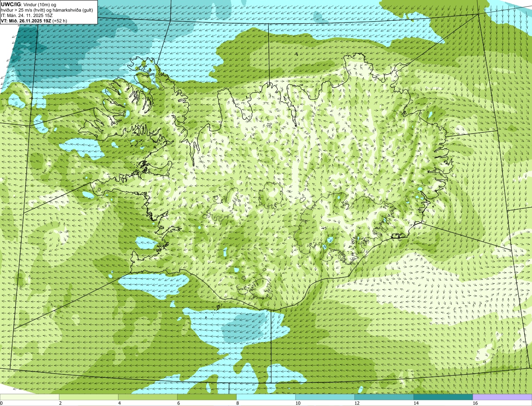Click the legend scale label '8'
The width and height of the screenshot is (532, 406).
(238, 403)
